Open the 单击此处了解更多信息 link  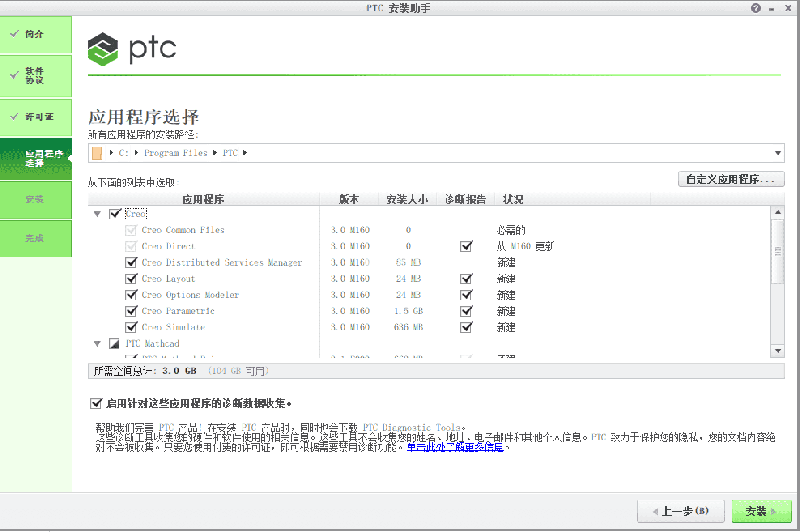pos(454,447)
